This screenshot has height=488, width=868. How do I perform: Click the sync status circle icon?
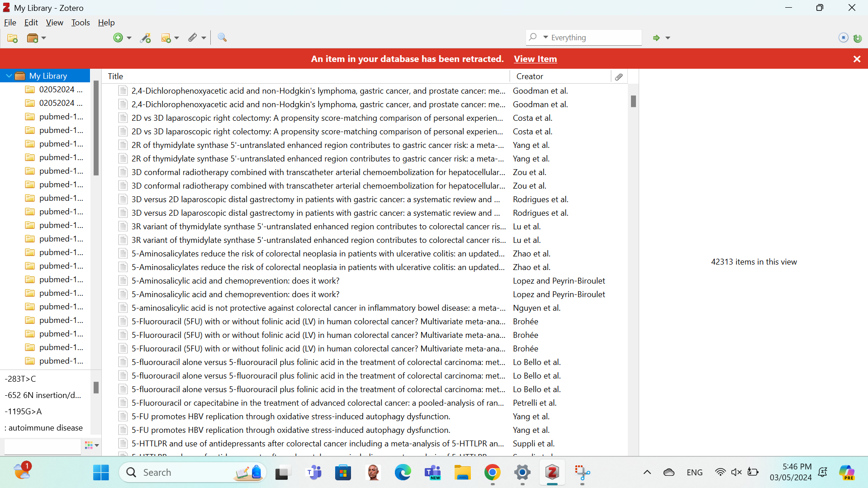pos(844,38)
